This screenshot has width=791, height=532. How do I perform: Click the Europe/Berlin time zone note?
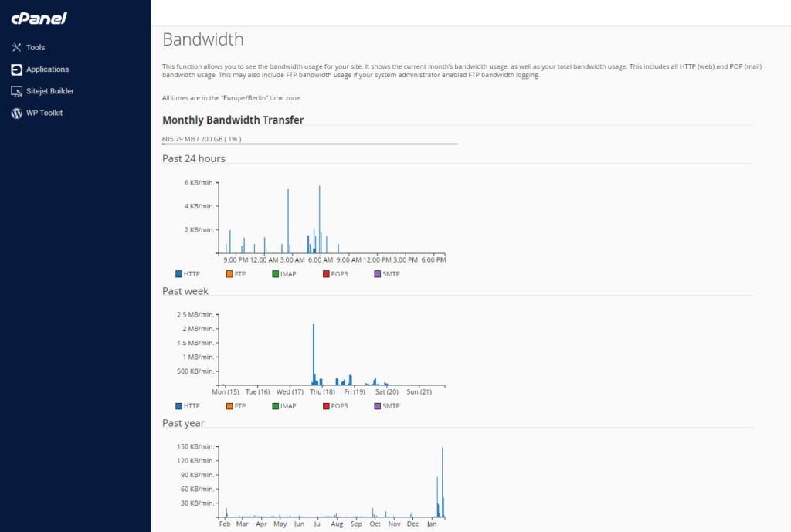click(x=232, y=98)
